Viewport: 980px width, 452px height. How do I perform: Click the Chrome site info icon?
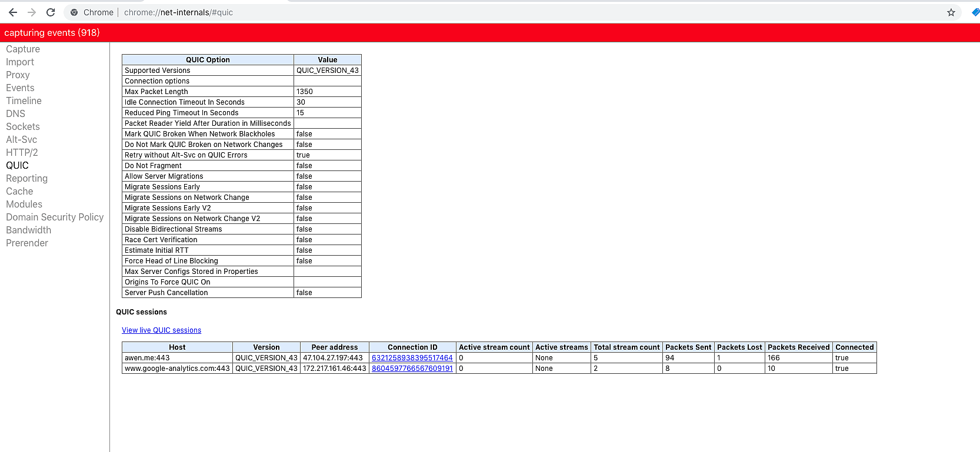[74, 12]
